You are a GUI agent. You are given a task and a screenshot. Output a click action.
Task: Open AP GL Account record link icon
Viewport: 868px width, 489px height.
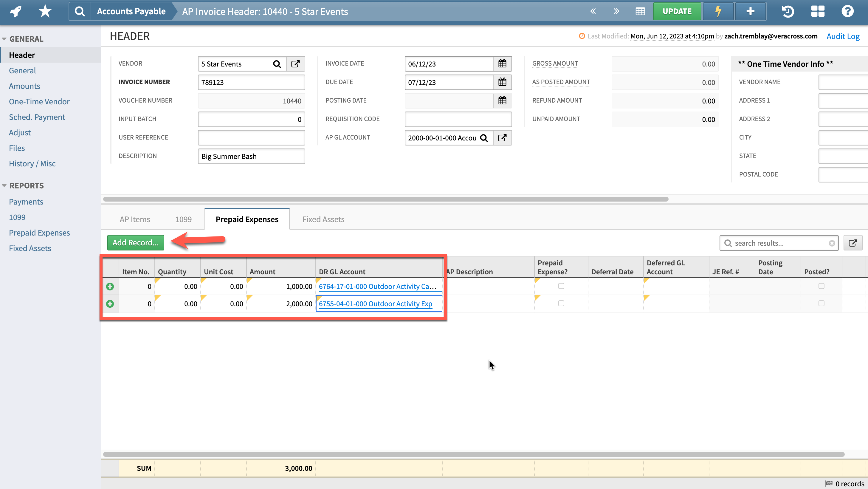click(x=502, y=138)
